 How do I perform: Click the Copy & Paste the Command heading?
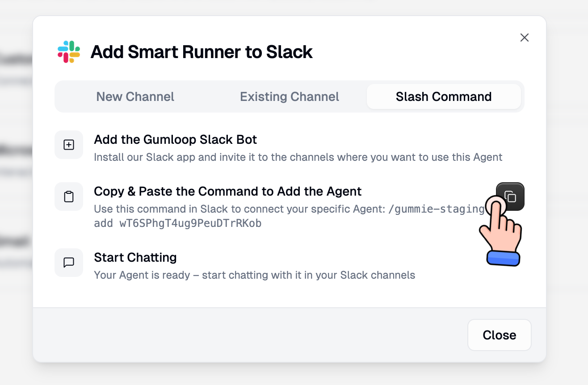point(227,191)
